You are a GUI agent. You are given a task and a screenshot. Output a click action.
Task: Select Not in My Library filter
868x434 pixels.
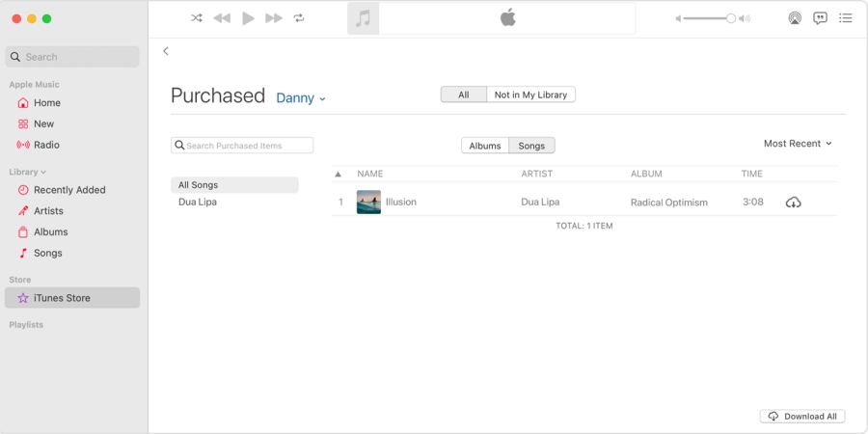click(x=530, y=95)
